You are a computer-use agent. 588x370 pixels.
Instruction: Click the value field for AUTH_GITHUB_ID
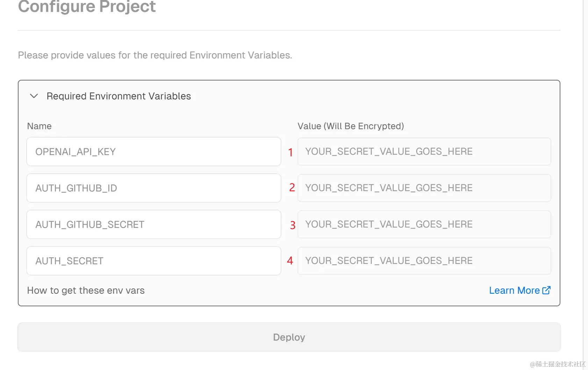point(424,188)
